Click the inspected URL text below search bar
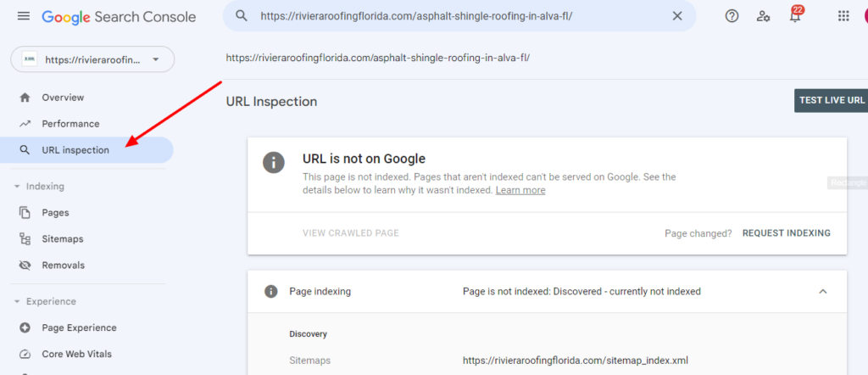The width and height of the screenshot is (868, 375). pos(378,58)
